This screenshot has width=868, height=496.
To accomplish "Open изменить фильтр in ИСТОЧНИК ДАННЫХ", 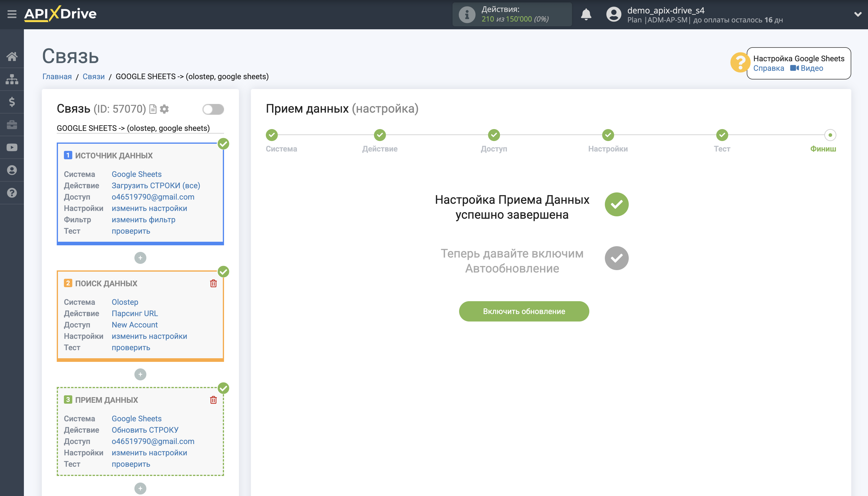I will [143, 219].
